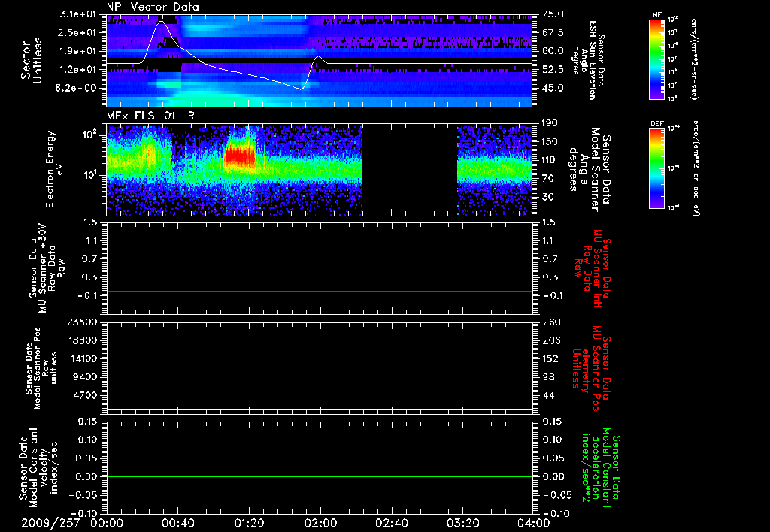Click the NF flux color bar
The image size is (770, 532).
(x=656, y=59)
